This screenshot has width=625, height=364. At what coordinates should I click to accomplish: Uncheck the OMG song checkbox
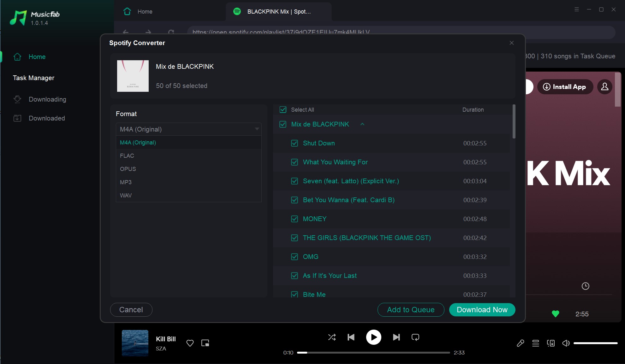tap(295, 257)
